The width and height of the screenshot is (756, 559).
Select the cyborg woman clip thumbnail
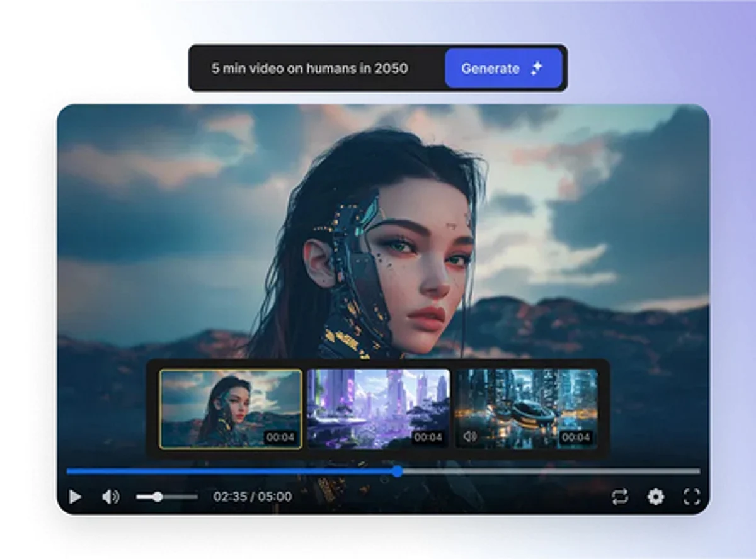coord(231,409)
